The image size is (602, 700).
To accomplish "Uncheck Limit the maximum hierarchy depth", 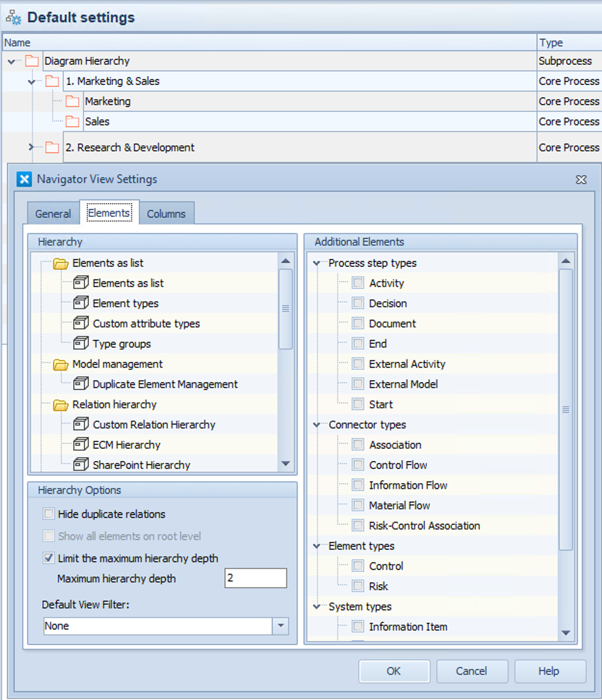I will click(49, 558).
